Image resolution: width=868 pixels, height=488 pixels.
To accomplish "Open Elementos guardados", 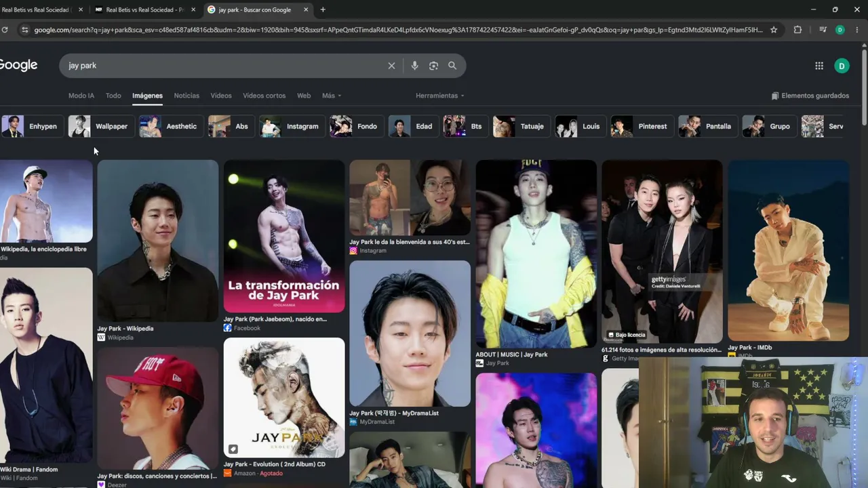I will [x=810, y=96].
